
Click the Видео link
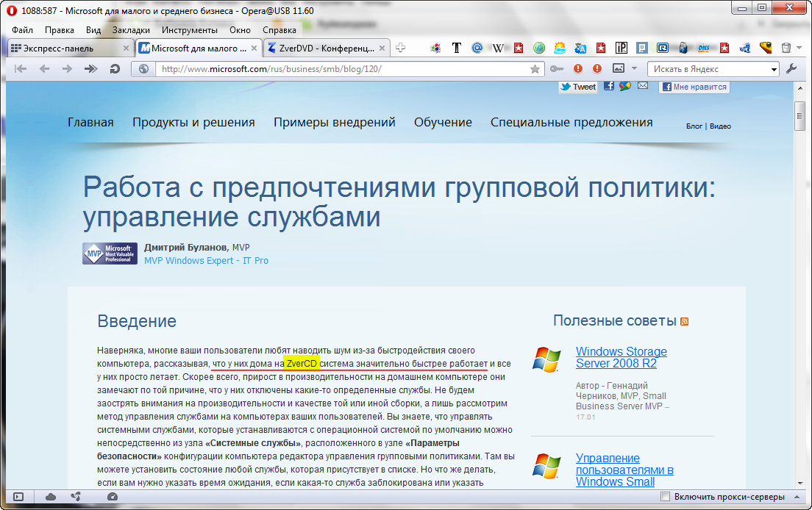720,126
